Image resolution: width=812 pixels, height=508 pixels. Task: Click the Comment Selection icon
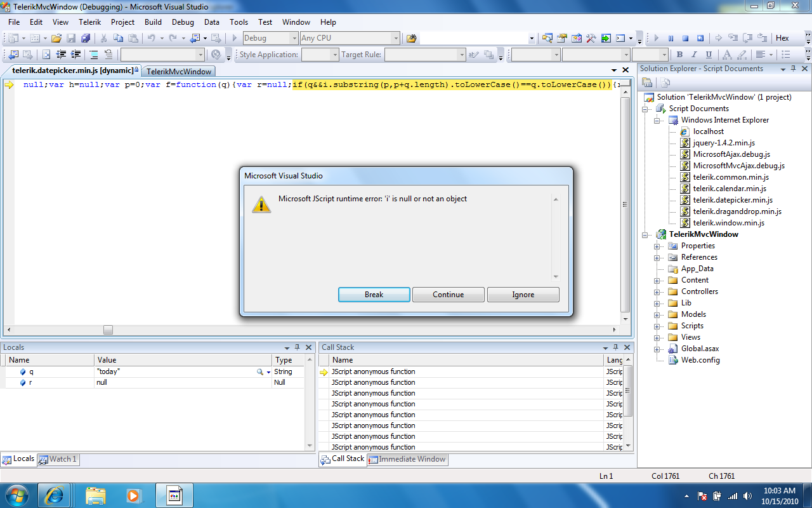pyautogui.click(x=94, y=55)
